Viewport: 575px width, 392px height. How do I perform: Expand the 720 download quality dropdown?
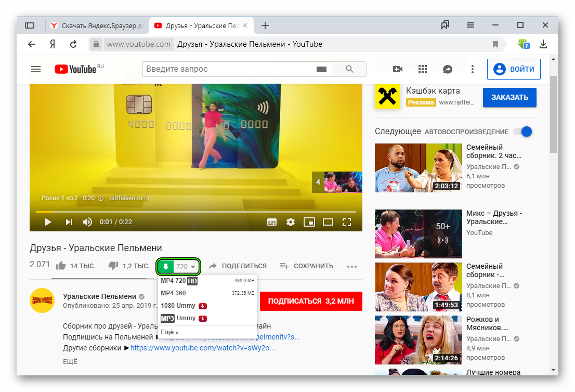pos(186,267)
